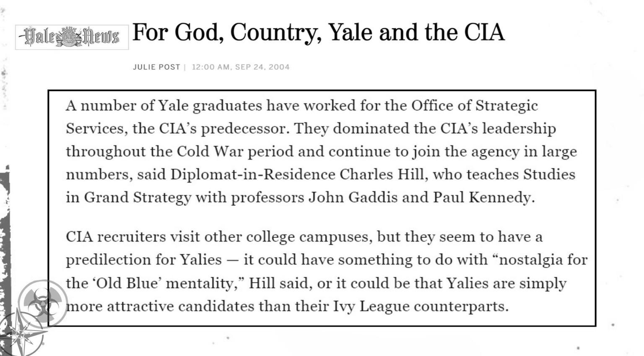Screen dimensions: 644x356
Task: Click the phrase "predilection for Yalies"
Action: (x=143, y=260)
